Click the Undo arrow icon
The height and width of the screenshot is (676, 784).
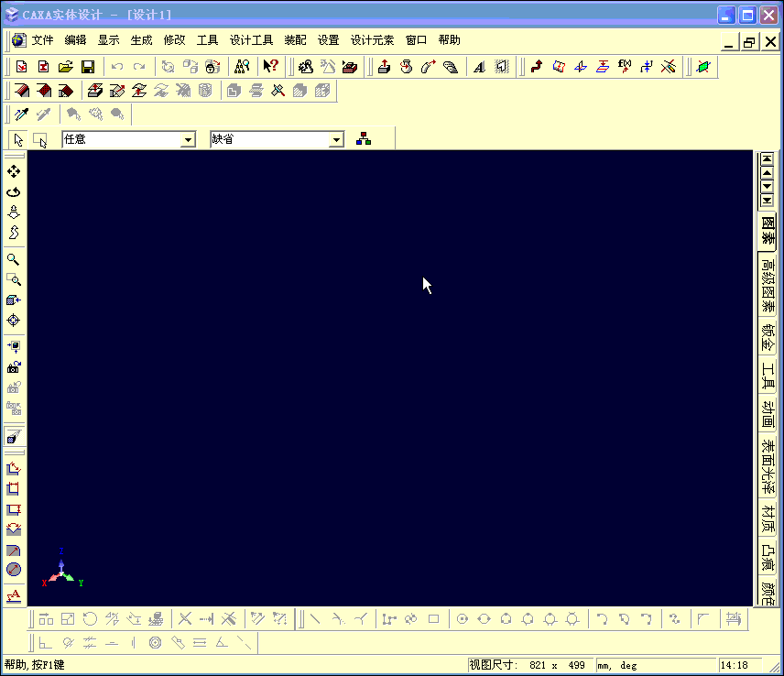[117, 67]
